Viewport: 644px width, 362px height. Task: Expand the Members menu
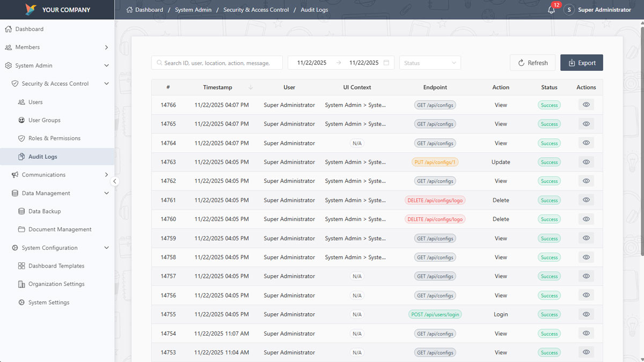tap(57, 47)
